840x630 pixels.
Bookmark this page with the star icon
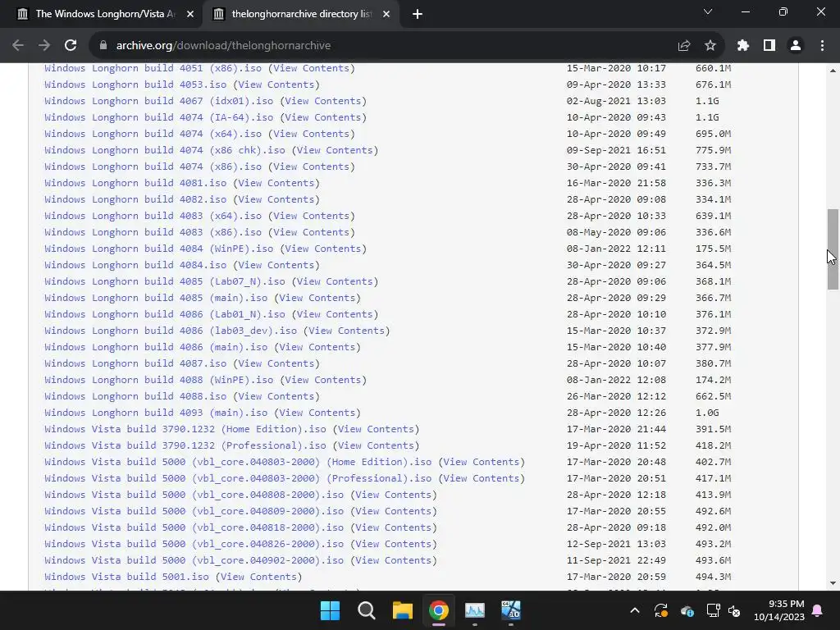(x=710, y=46)
